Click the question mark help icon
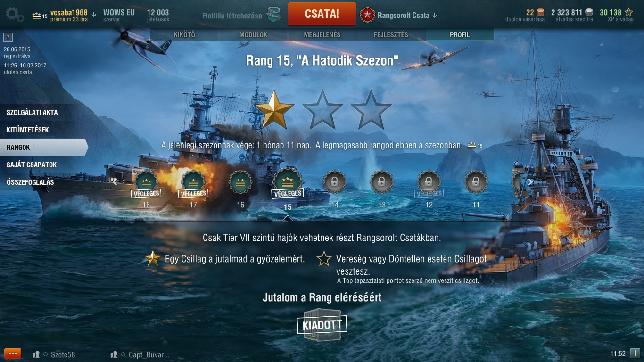Viewport: 644px width, 362px height. [8, 38]
